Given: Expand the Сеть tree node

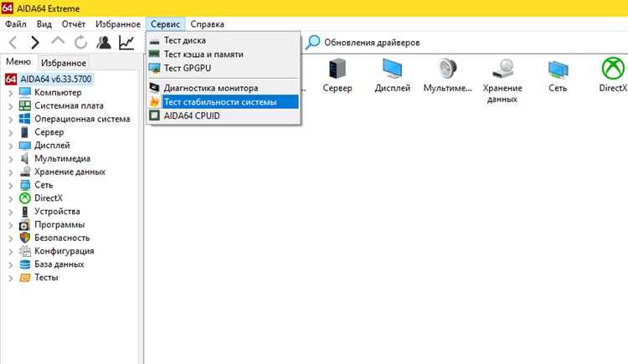Looking at the screenshot, I should [11, 186].
